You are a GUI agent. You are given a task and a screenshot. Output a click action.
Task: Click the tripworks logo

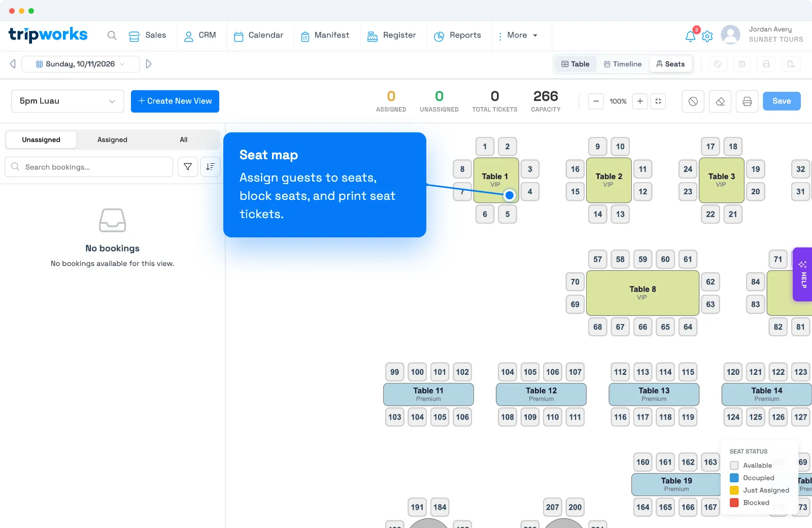click(x=48, y=34)
